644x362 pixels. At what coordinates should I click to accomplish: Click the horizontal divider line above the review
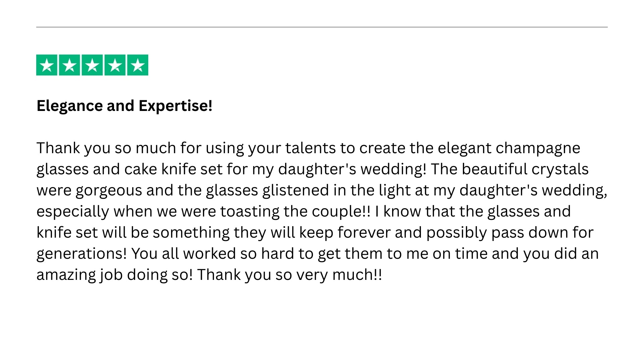point(322,27)
